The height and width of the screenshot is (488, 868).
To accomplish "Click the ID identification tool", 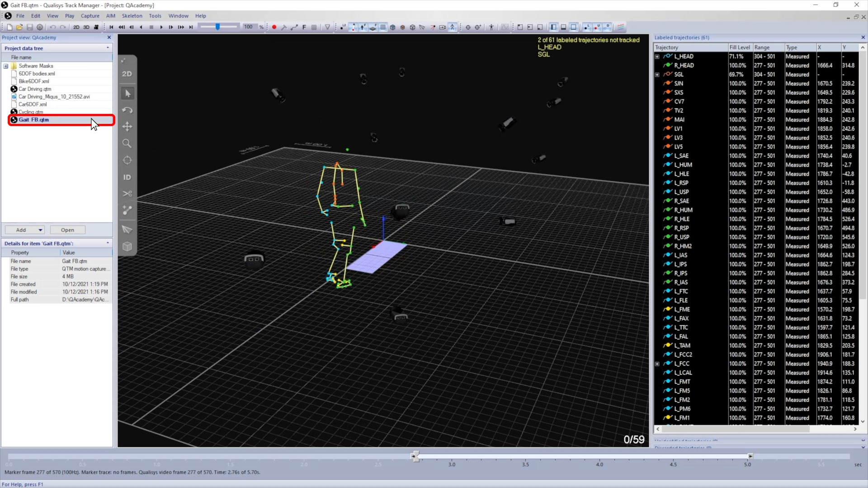I will point(127,178).
